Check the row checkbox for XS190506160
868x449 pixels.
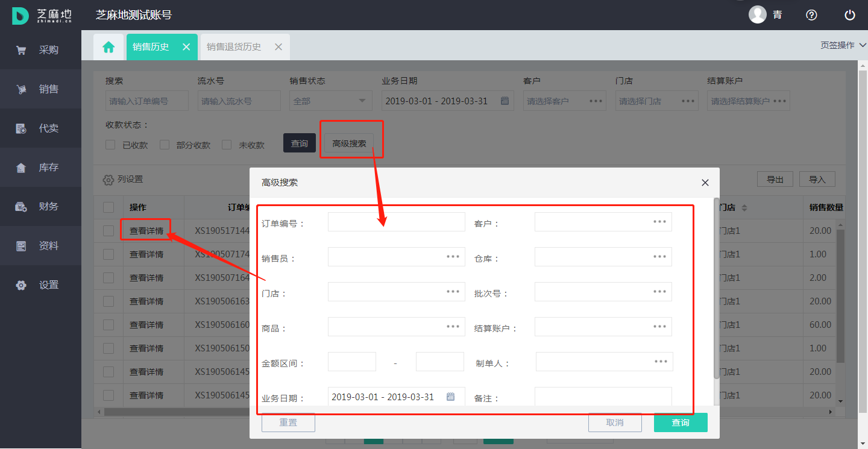pyautogui.click(x=108, y=325)
